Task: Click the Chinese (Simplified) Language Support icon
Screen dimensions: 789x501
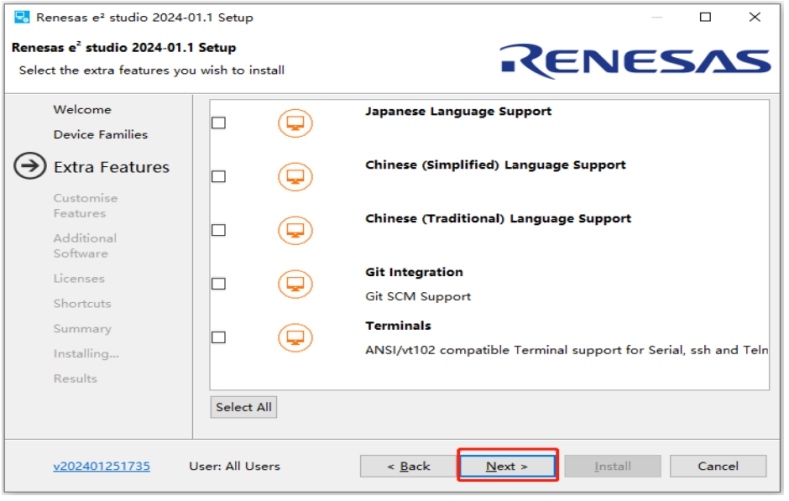Action: (x=295, y=177)
